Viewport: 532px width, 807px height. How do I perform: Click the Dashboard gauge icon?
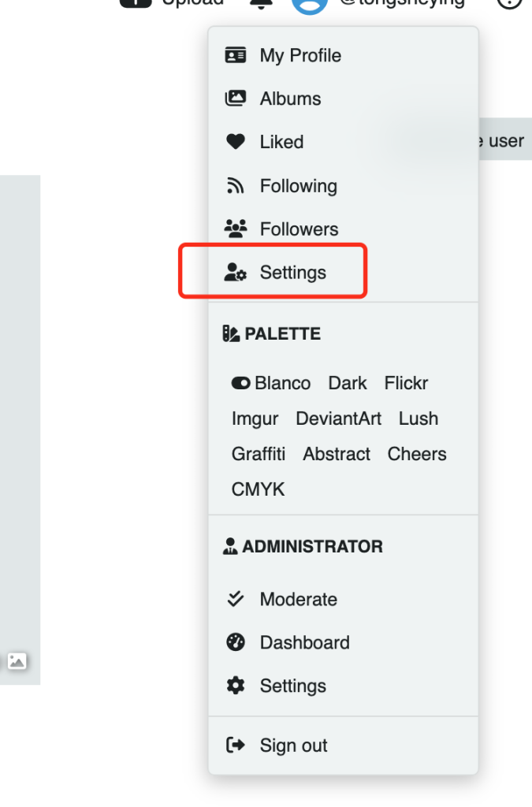(235, 642)
